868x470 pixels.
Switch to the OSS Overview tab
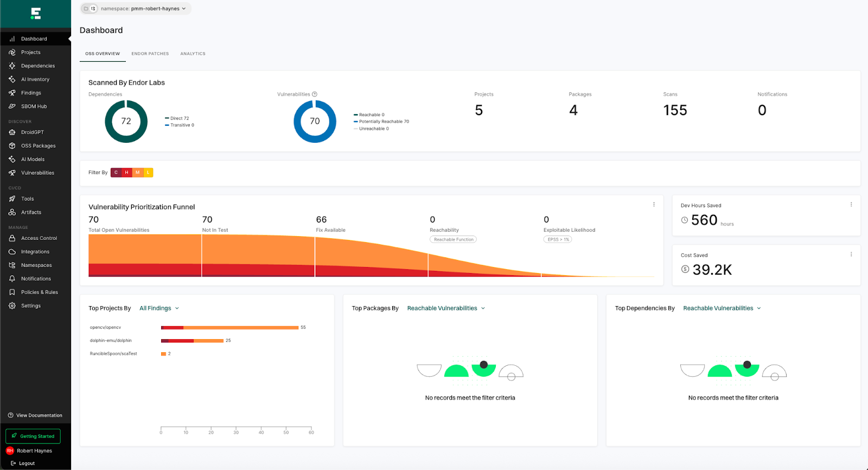click(x=103, y=54)
